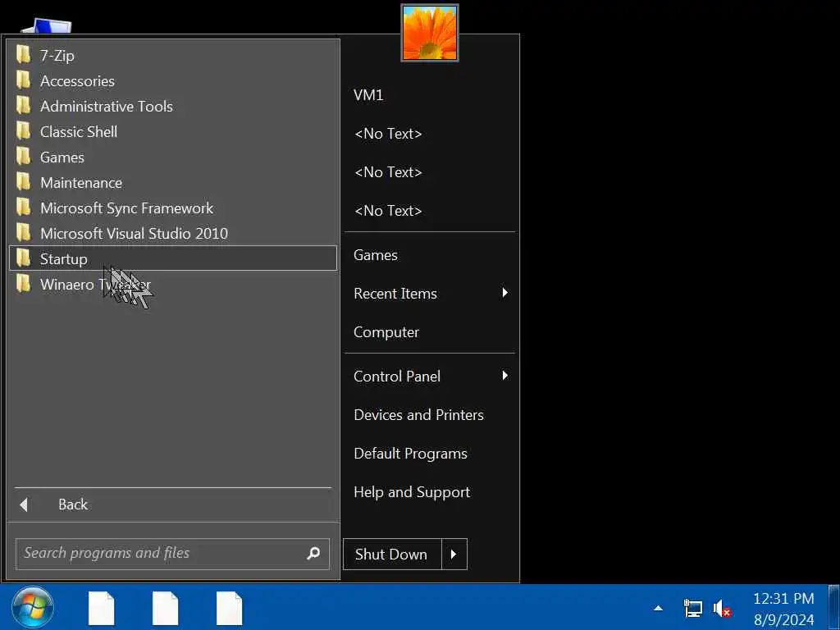Open the Microsoft Visual Studio 2010 label
The image size is (840, 630).
(x=134, y=234)
